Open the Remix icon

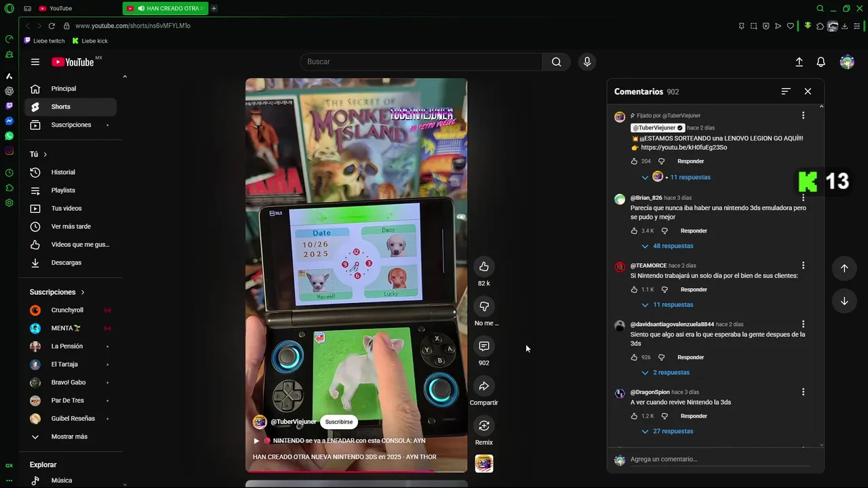484,426
